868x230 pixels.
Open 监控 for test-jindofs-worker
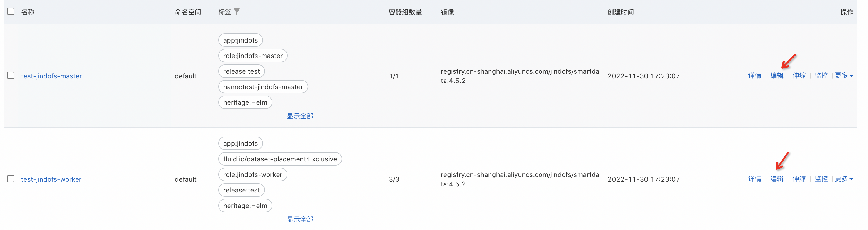821,179
